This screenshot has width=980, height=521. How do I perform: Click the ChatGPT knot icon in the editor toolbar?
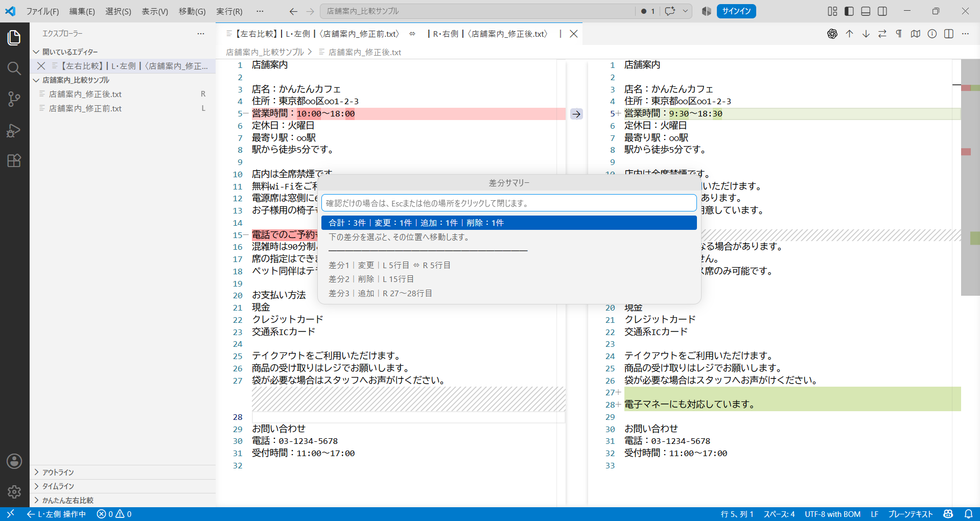[832, 34]
